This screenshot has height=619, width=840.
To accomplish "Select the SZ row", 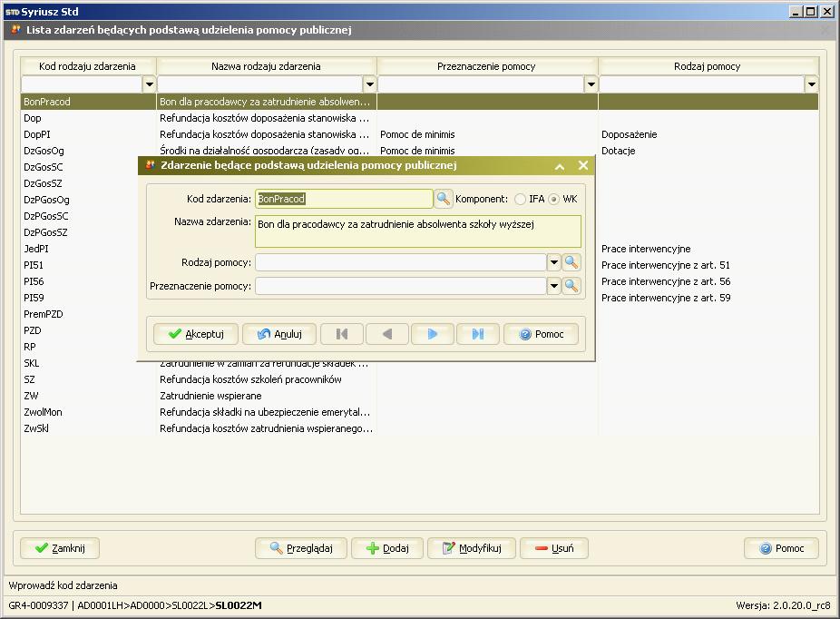I will [x=419, y=379].
